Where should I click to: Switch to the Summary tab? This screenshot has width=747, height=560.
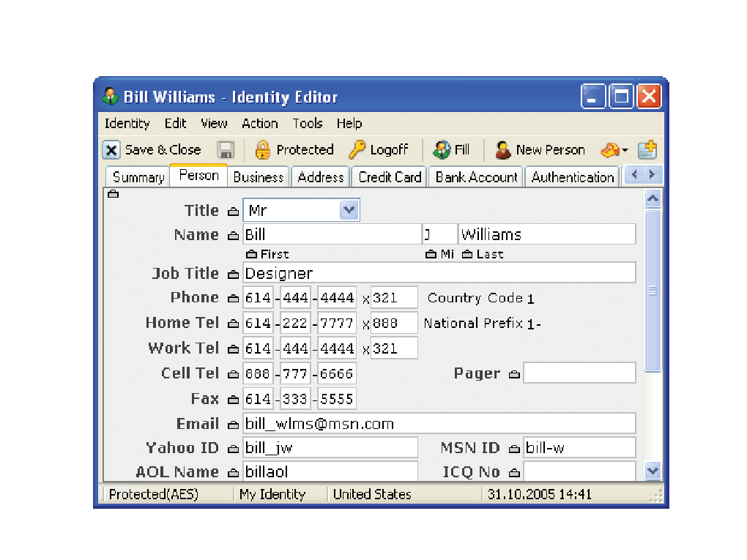click(x=138, y=177)
